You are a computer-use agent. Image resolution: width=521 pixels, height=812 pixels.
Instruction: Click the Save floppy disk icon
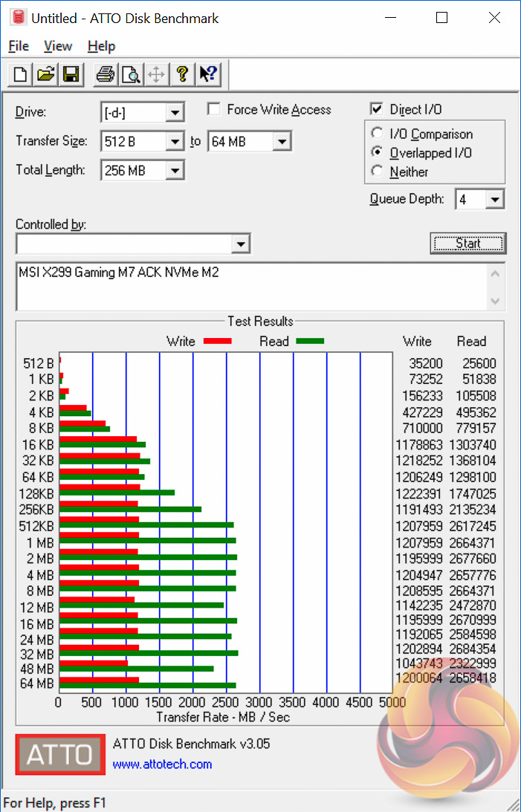point(71,74)
